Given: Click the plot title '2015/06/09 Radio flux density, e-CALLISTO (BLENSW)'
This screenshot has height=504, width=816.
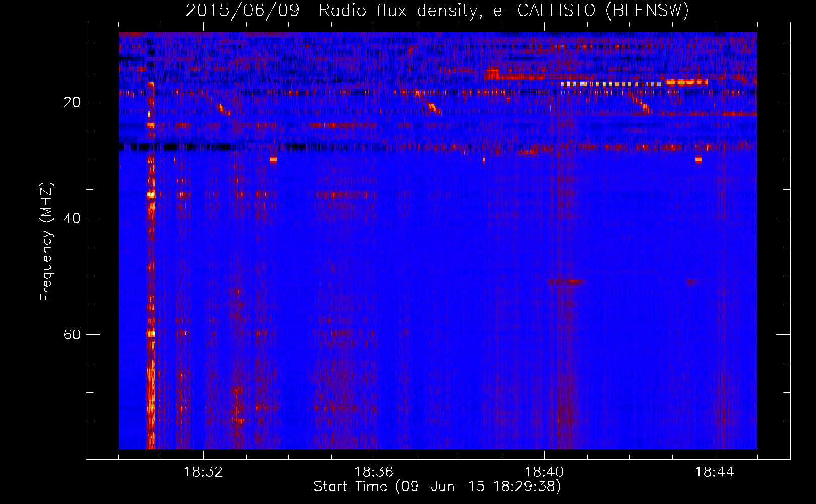Looking at the screenshot, I should [x=437, y=11].
